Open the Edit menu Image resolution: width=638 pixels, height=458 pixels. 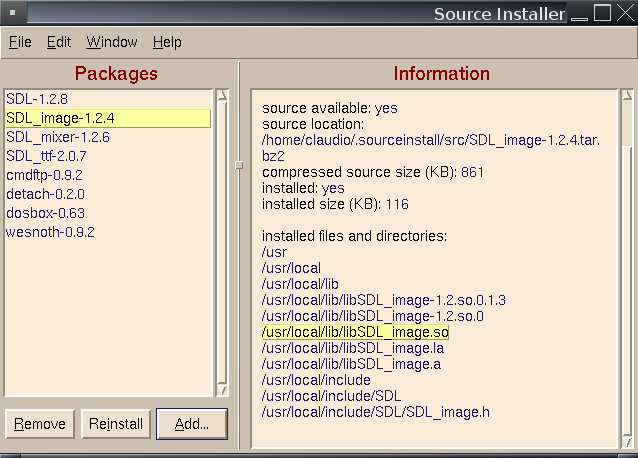pos(59,42)
